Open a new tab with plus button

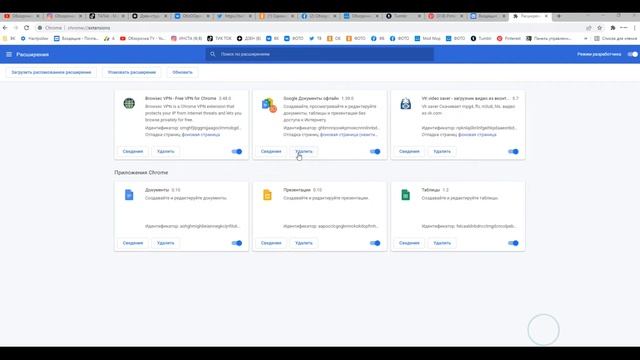coord(558,16)
